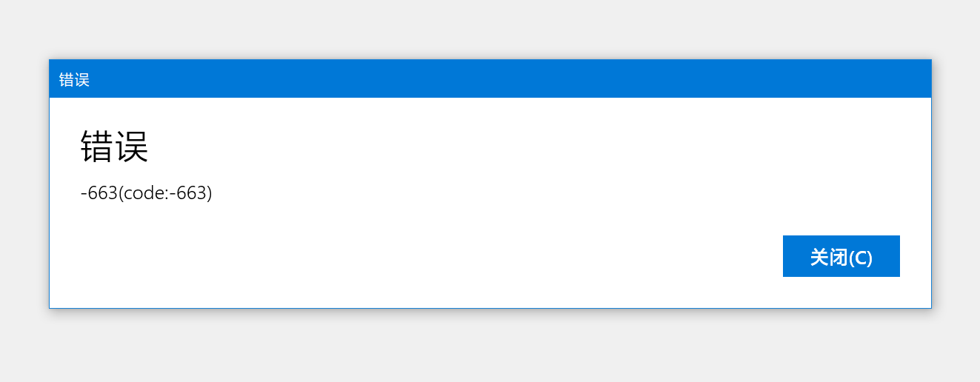Acknowledge the error by clicking 关闭(C)
980x382 pixels.
coord(841,256)
